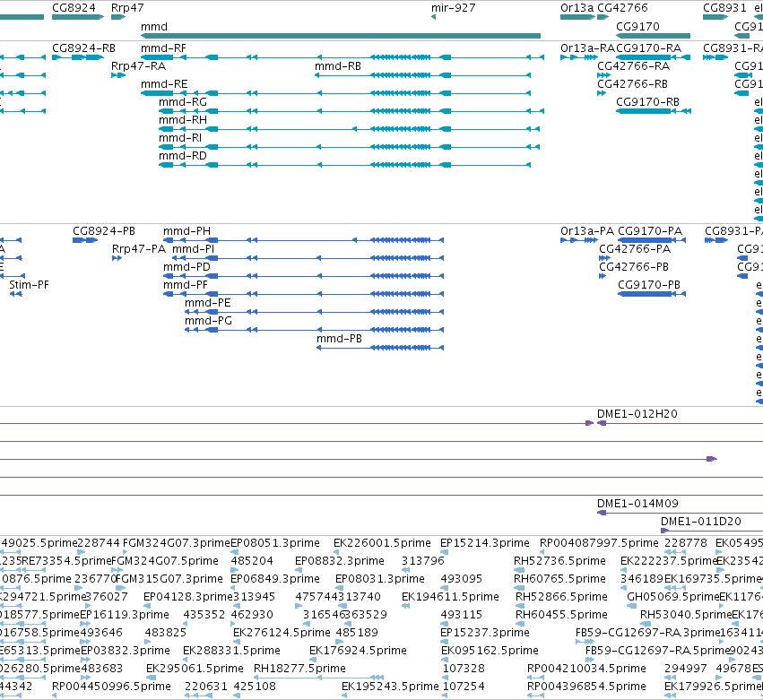Screen dimensions: 763x700
Task: Click the mmd-RI transcript label
Action: (180, 138)
